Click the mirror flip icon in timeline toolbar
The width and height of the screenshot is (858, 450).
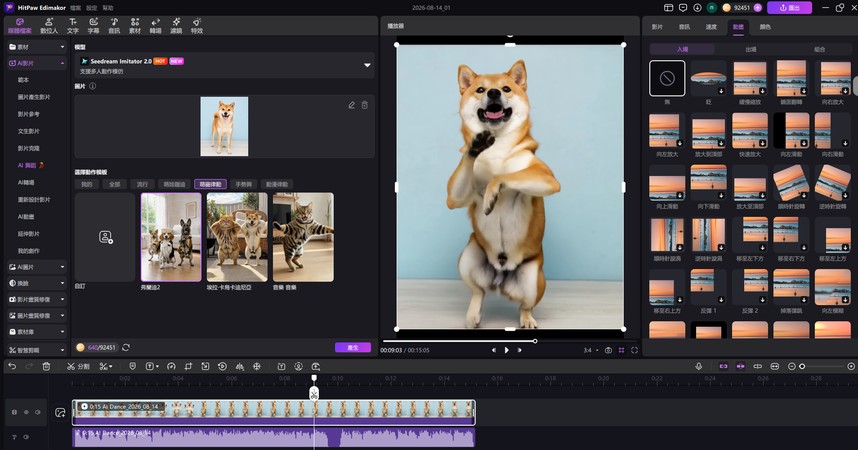(x=239, y=366)
